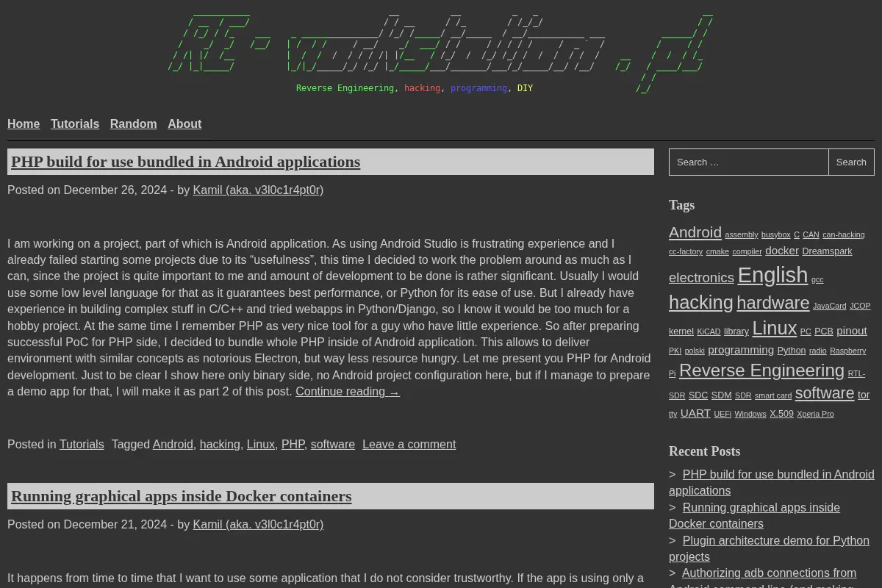Open the JavaCard tag
The image size is (882, 588).
tap(829, 306)
